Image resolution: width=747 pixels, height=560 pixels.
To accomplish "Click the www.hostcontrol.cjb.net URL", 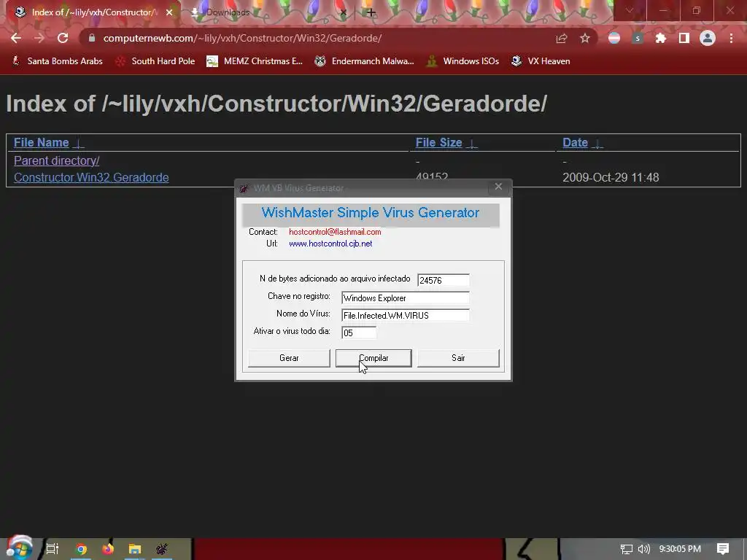I will coord(330,244).
